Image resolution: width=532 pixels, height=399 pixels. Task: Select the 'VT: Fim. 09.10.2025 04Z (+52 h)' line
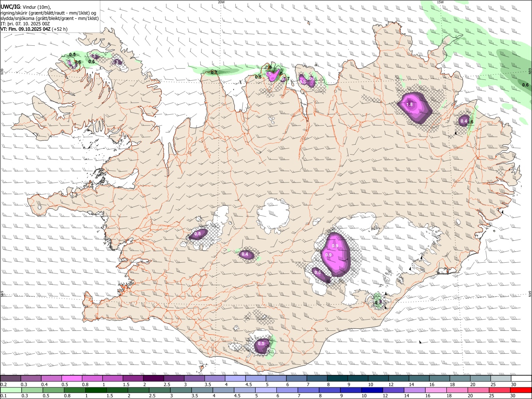coord(34,29)
